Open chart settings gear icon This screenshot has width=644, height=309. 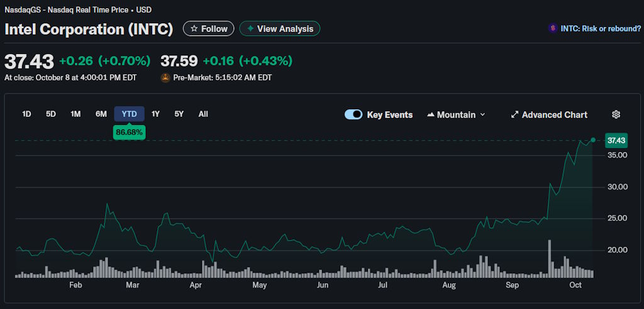(616, 114)
